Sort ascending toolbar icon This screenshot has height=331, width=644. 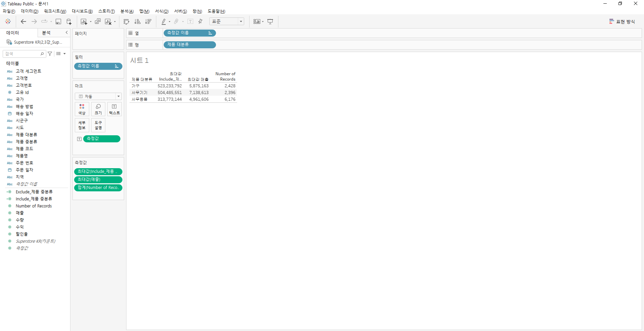[x=138, y=21]
